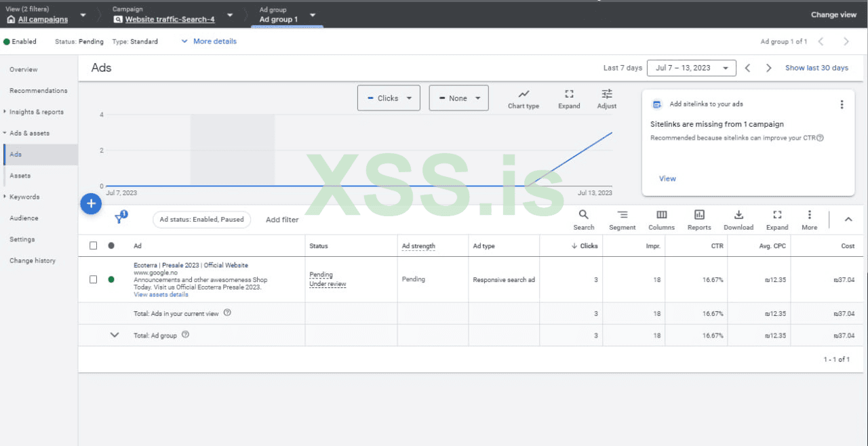868x446 pixels.
Task: Go to next date range arrow
Action: (x=768, y=68)
